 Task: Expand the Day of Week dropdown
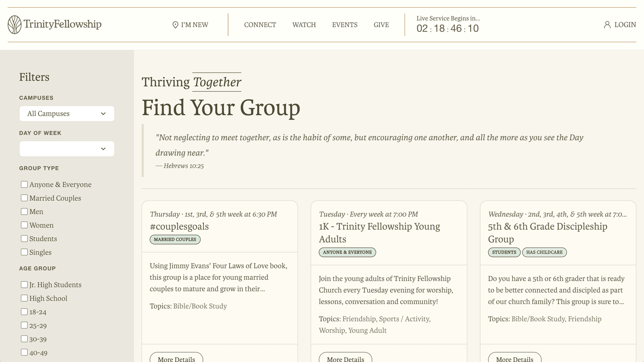click(67, 149)
